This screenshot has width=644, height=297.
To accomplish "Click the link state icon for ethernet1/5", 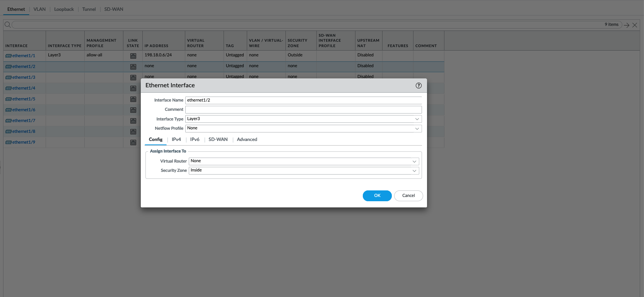I will (133, 99).
